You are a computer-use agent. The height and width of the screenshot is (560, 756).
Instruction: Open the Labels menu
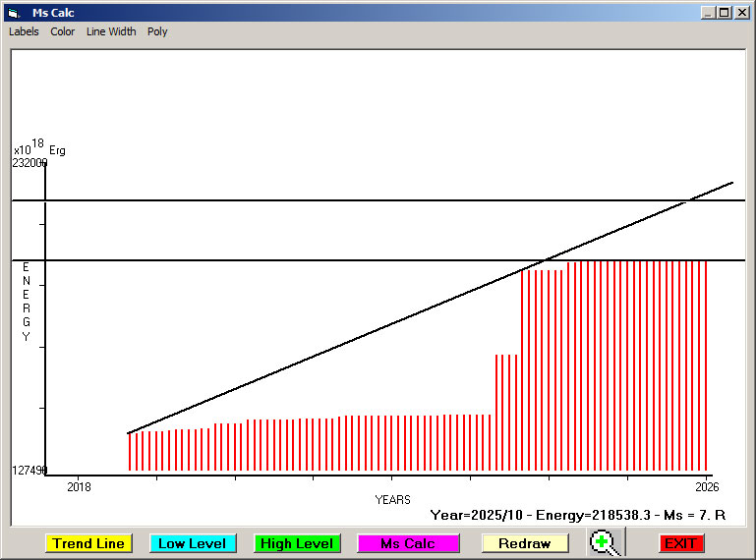click(x=24, y=31)
